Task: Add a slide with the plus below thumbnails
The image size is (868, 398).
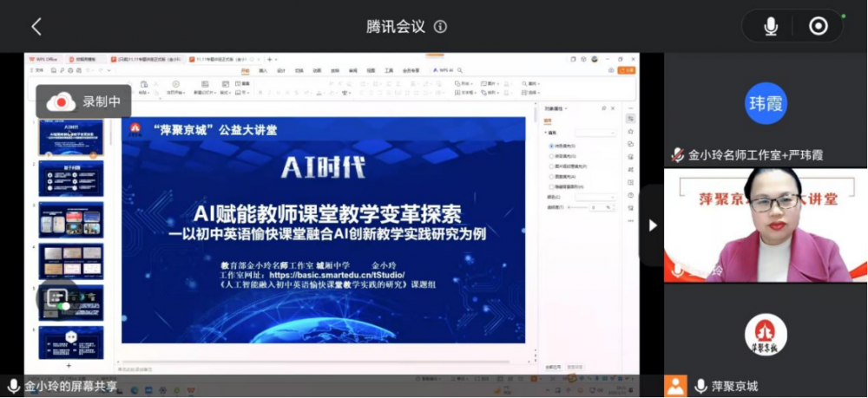Action: [x=69, y=365]
